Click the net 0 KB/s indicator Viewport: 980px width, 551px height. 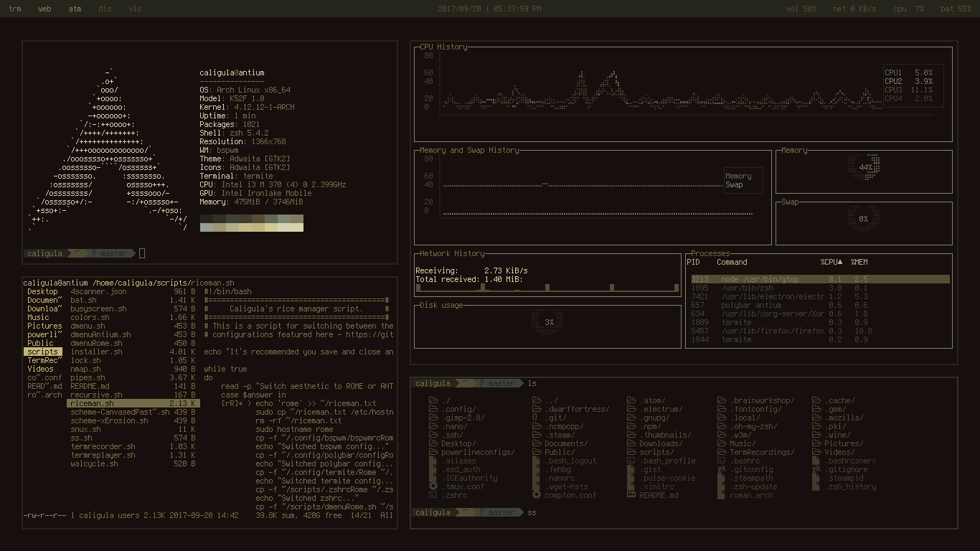pos(854,9)
